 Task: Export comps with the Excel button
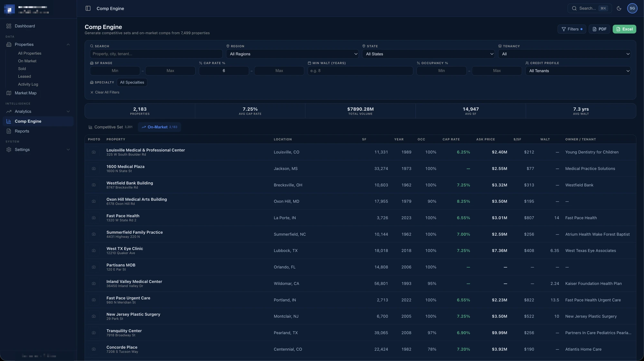pos(624,29)
